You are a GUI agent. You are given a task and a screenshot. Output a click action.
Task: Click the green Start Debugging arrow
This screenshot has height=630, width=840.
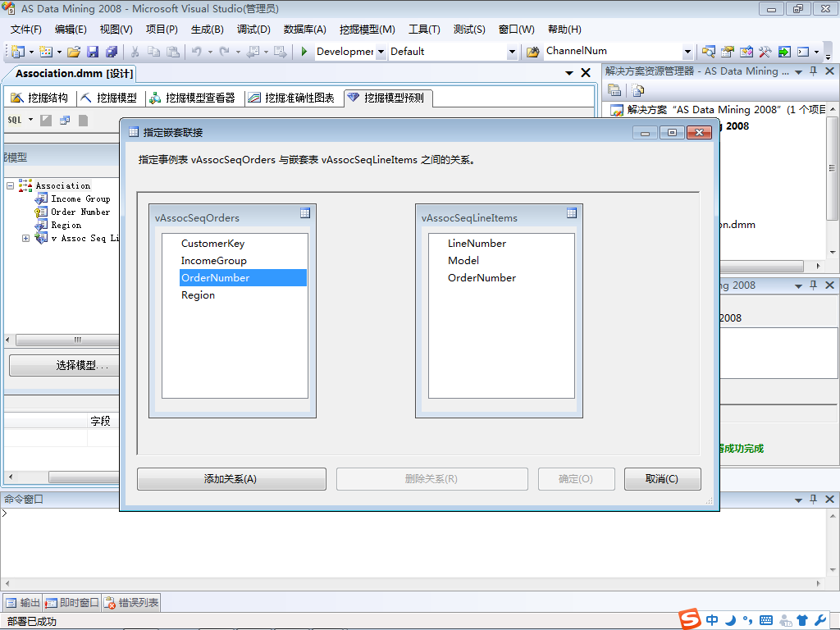[x=304, y=52]
